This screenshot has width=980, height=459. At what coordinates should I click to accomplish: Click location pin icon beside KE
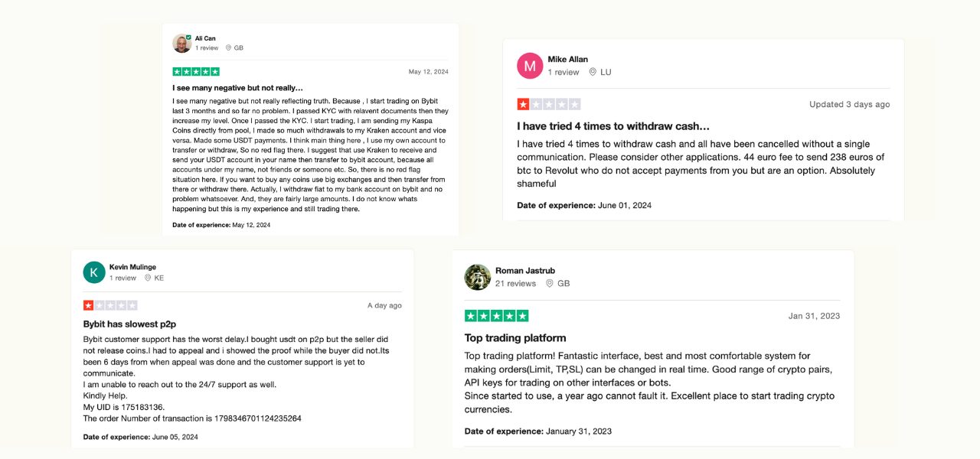click(x=147, y=278)
